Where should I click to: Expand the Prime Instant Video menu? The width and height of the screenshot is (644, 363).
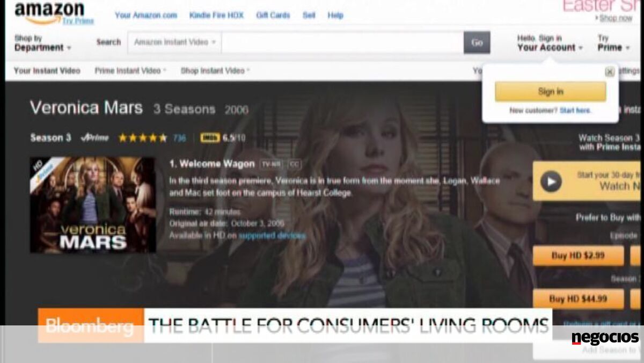tap(130, 70)
